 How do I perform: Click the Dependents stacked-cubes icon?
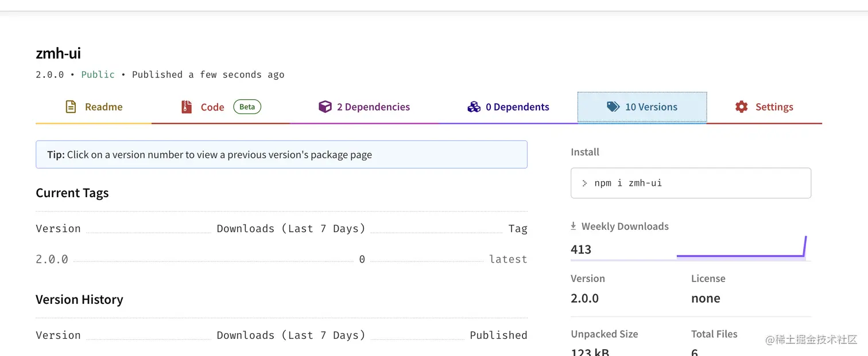[474, 107]
